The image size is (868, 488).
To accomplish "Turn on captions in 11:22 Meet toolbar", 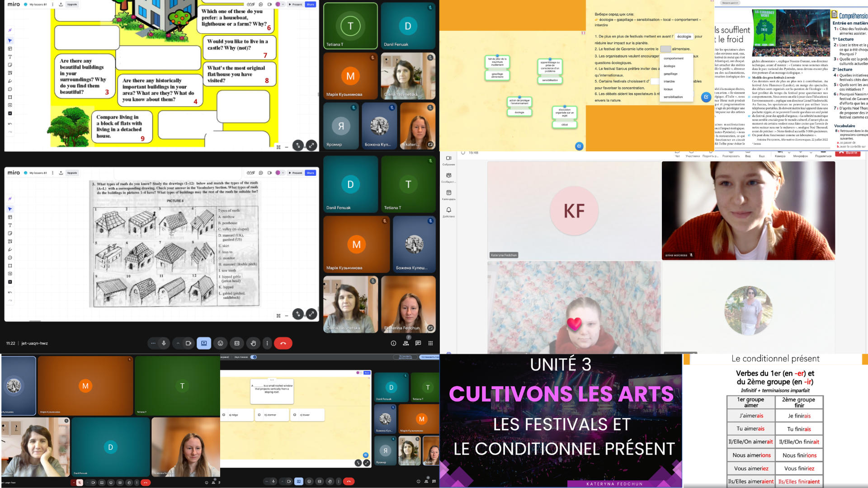I will coord(237,343).
